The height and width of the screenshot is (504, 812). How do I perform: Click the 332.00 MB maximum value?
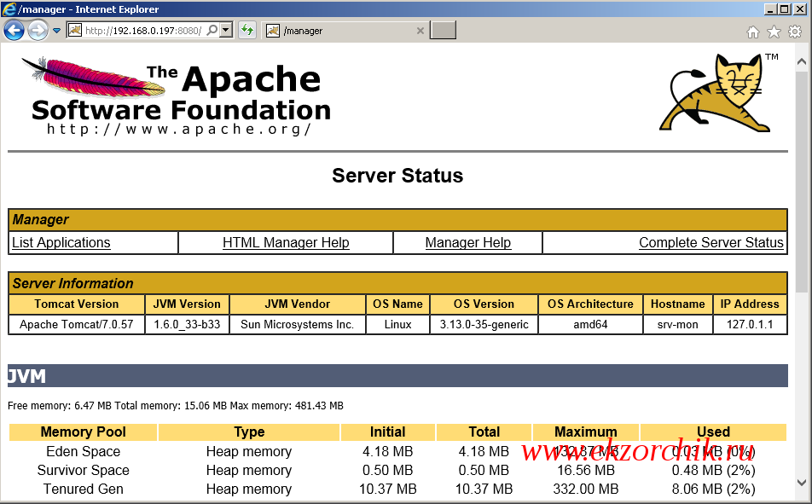pos(586,489)
